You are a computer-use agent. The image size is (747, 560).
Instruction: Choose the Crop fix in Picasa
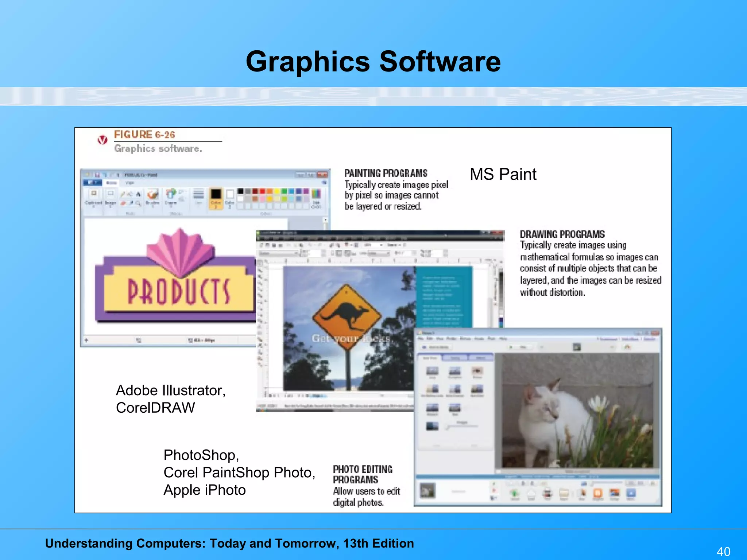[432, 373]
